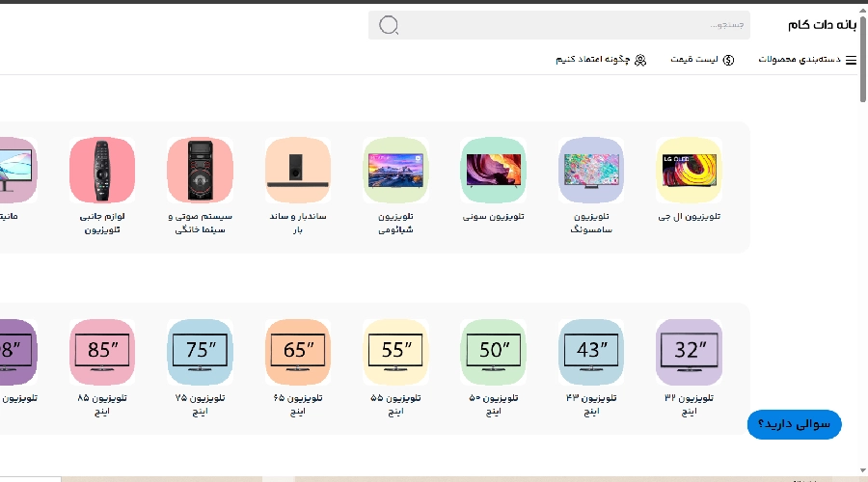This screenshot has width=868, height=482.
Task: Open the 55 inch television text label
Action: (395, 405)
